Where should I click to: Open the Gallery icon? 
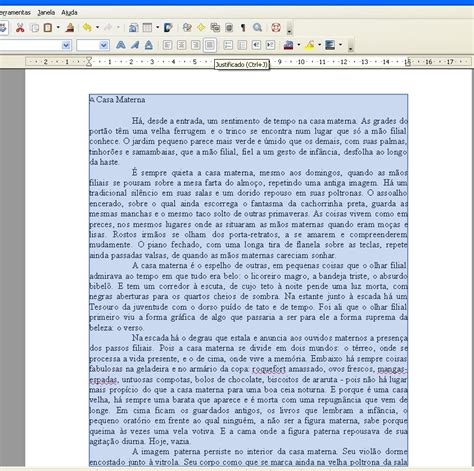click(215, 28)
